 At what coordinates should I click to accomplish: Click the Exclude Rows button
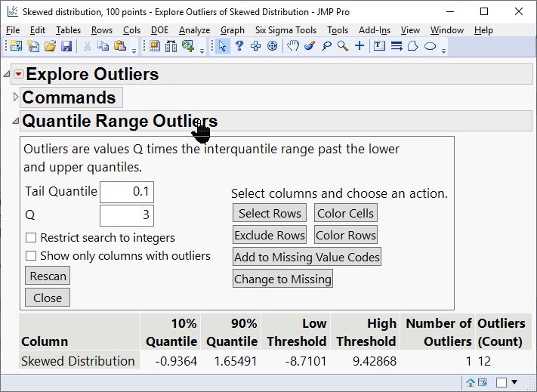tap(270, 235)
